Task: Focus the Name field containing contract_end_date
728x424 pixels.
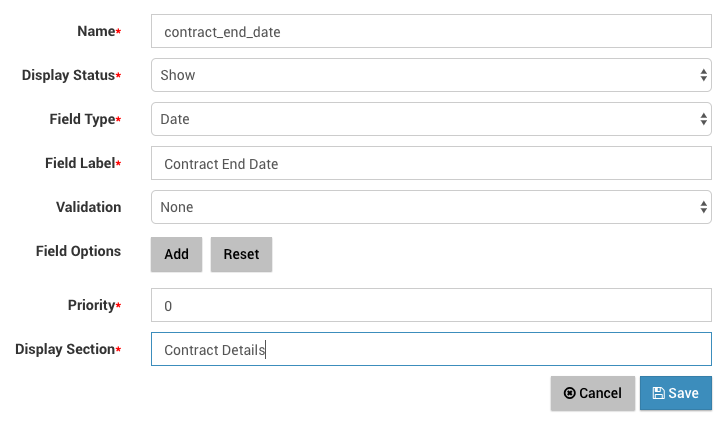Action: pos(431,31)
